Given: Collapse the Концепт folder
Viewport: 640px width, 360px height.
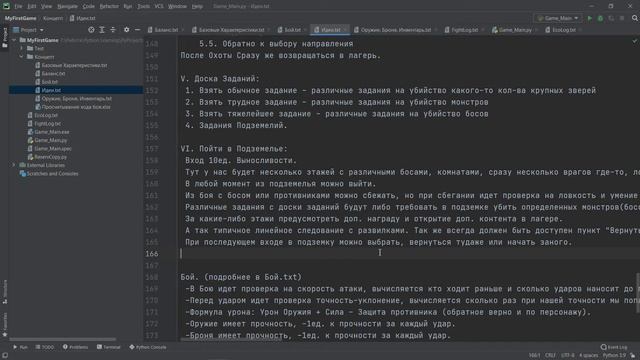Looking at the screenshot, I should (x=22, y=57).
